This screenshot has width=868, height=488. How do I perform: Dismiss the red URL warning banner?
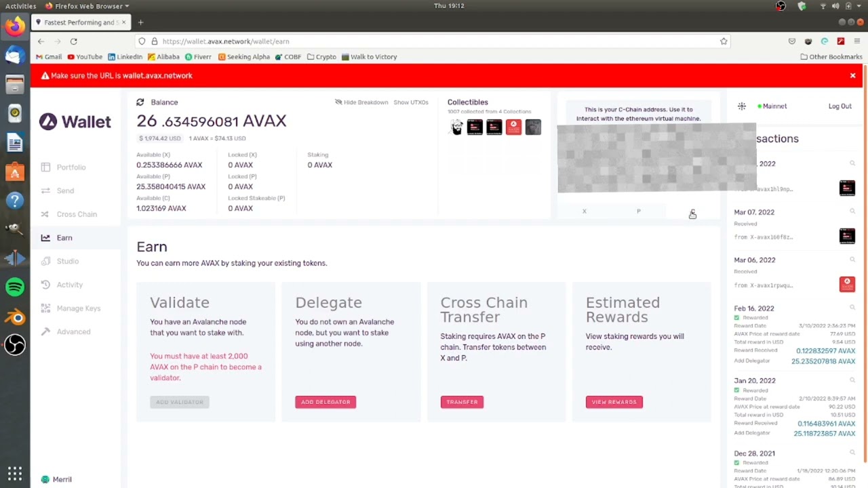(852, 76)
